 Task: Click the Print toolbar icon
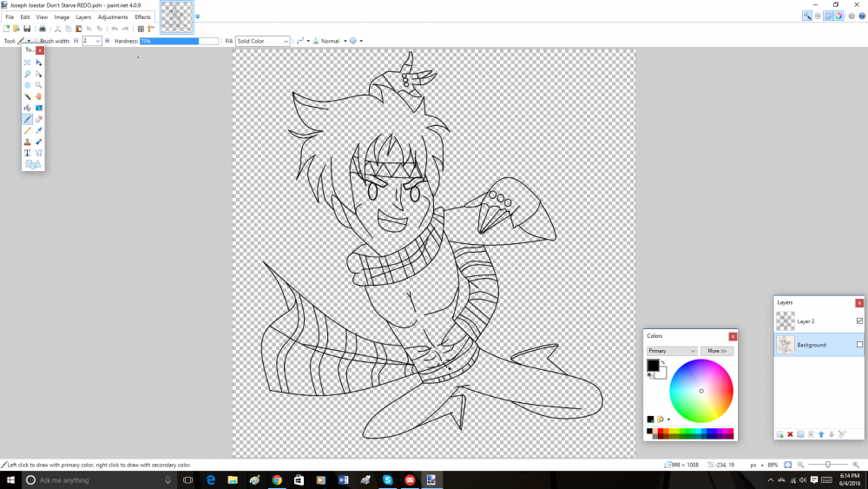42,29
